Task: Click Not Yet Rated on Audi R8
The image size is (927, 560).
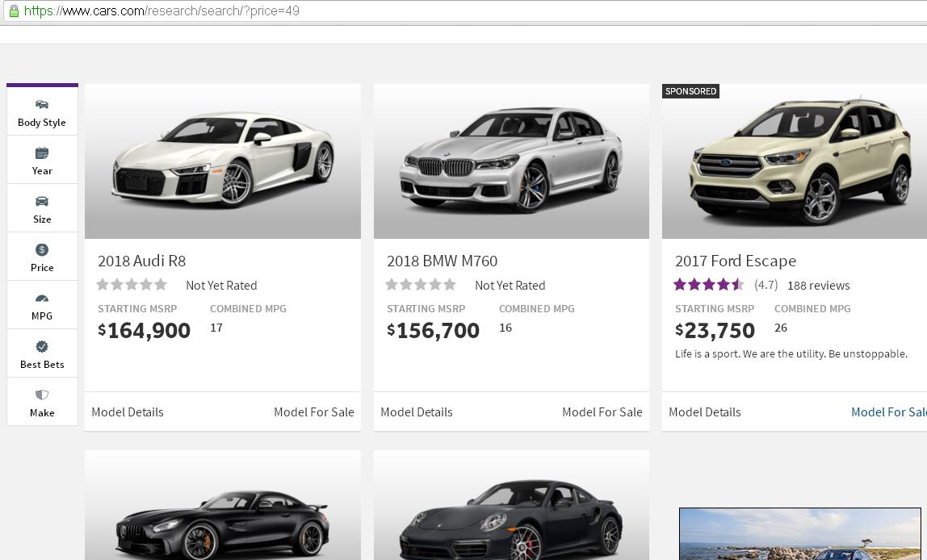Action: 222,286
